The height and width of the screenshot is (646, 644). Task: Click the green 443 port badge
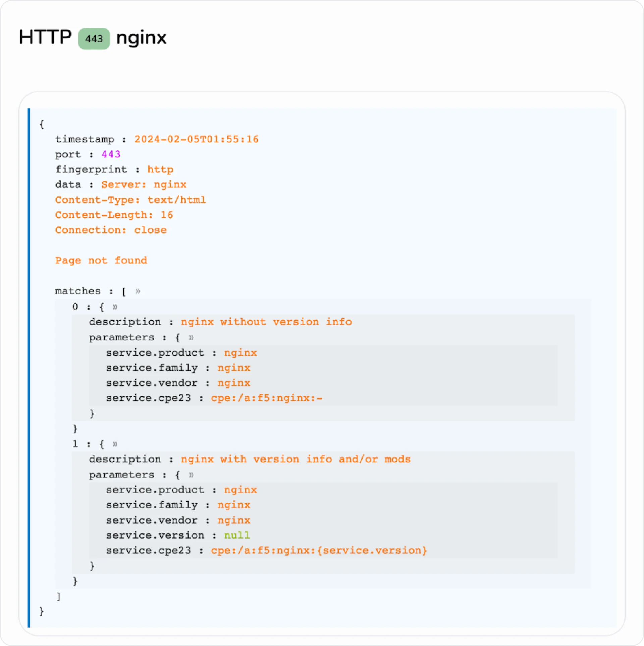pos(94,39)
